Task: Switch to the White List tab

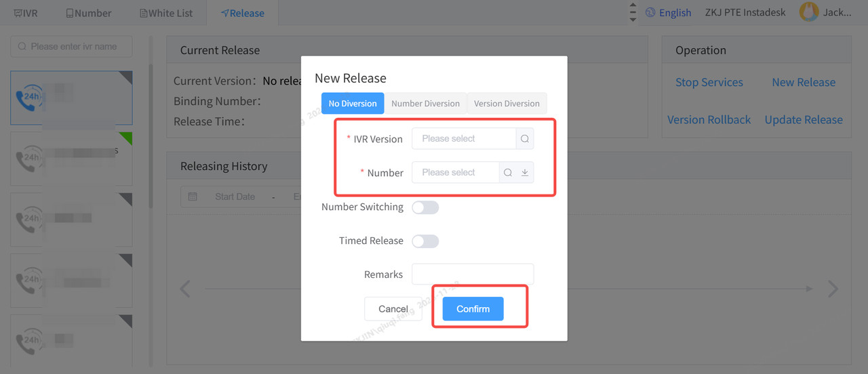Action: (166, 13)
